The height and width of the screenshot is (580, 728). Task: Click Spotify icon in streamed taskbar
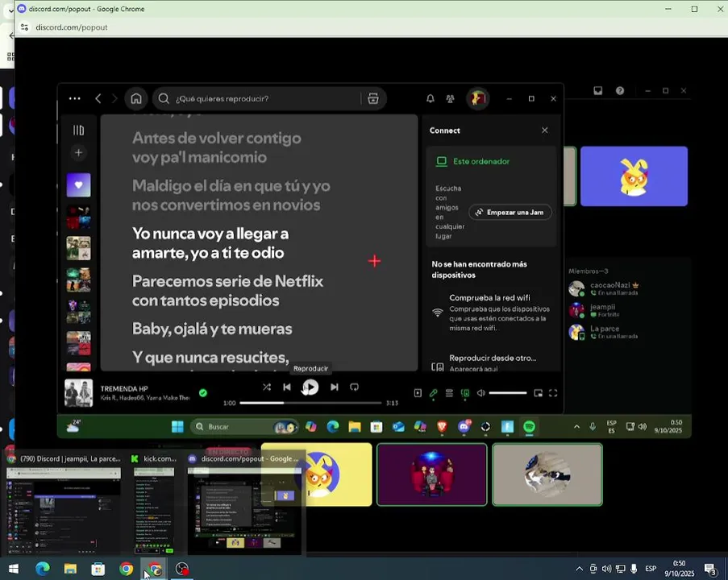click(530, 426)
